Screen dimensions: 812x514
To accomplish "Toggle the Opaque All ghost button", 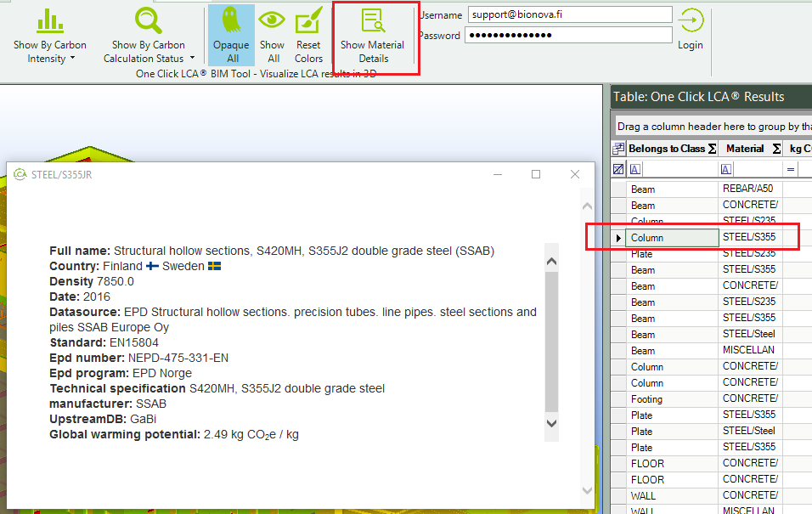I will tap(232, 35).
